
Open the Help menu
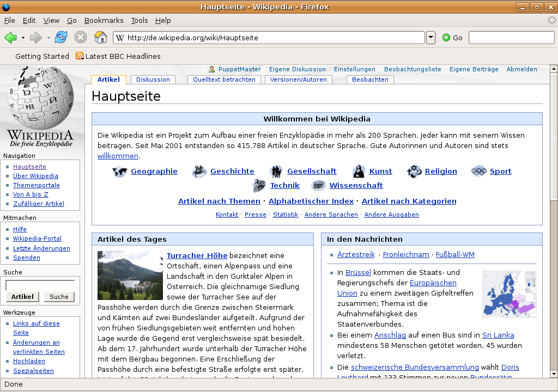(x=163, y=20)
